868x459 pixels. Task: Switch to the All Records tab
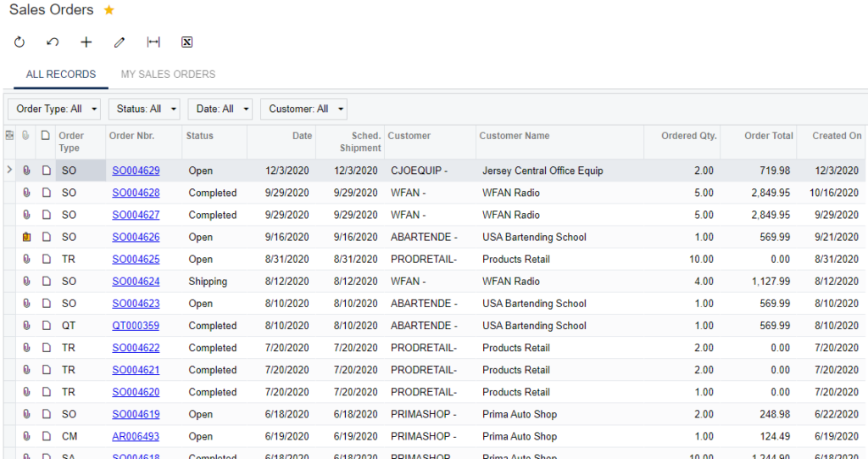pyautogui.click(x=61, y=75)
